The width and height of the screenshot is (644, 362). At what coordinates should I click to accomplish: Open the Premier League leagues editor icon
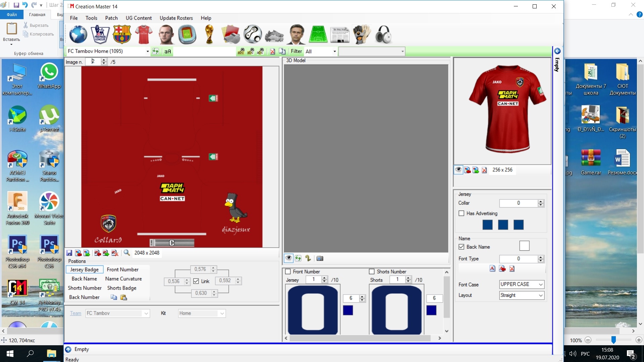tap(100, 35)
